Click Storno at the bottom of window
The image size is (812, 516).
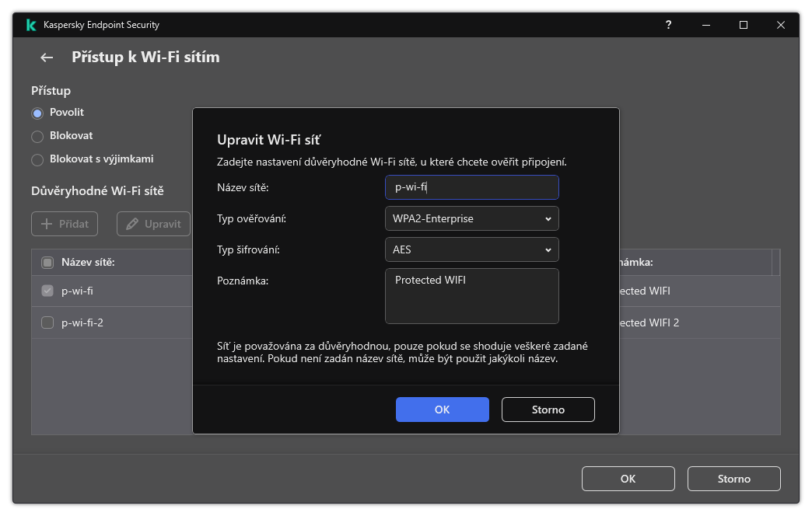(x=733, y=479)
